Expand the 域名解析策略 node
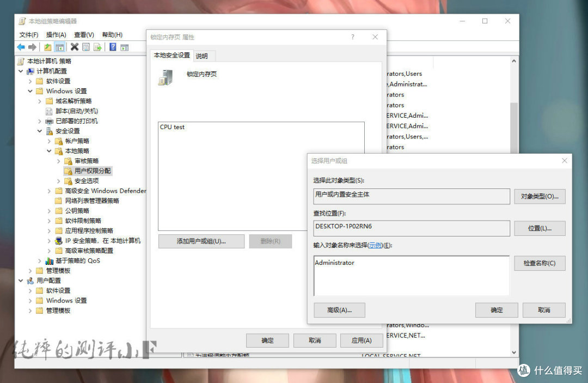 (x=40, y=101)
